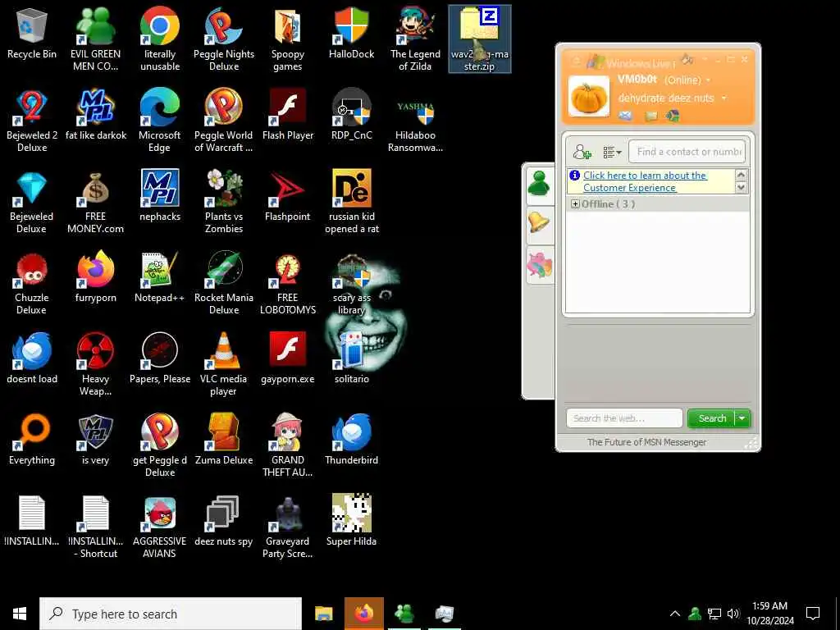This screenshot has width=840, height=630.
Task: Select the 'fat like darkok' shortcut
Action: (96, 115)
